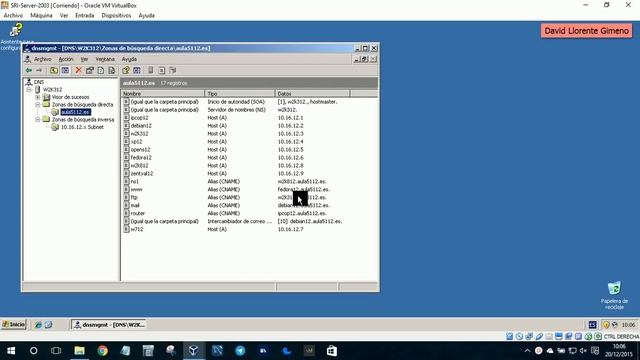Select the router alias record
Screen dimensions: 640x360
click(138, 213)
